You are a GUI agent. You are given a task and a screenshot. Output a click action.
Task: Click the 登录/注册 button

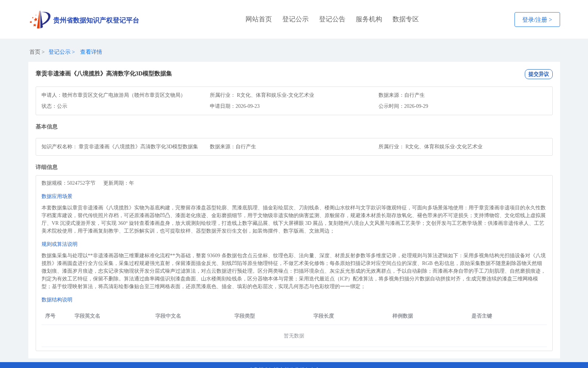[x=537, y=20]
